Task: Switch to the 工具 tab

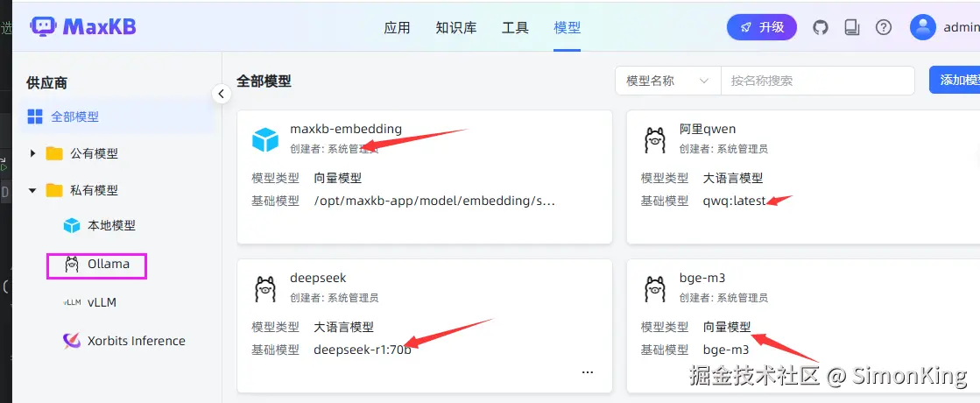Action: tap(515, 27)
